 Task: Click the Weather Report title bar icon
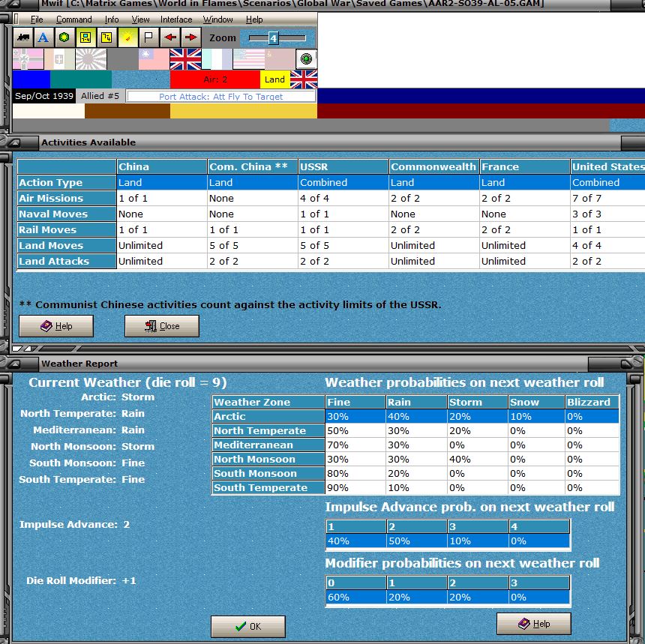pyautogui.click(x=16, y=364)
